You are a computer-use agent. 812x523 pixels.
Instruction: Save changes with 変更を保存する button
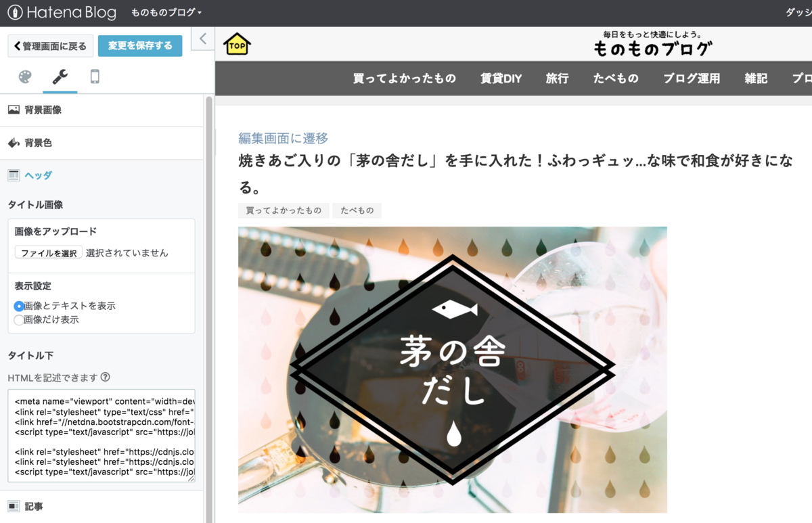140,46
